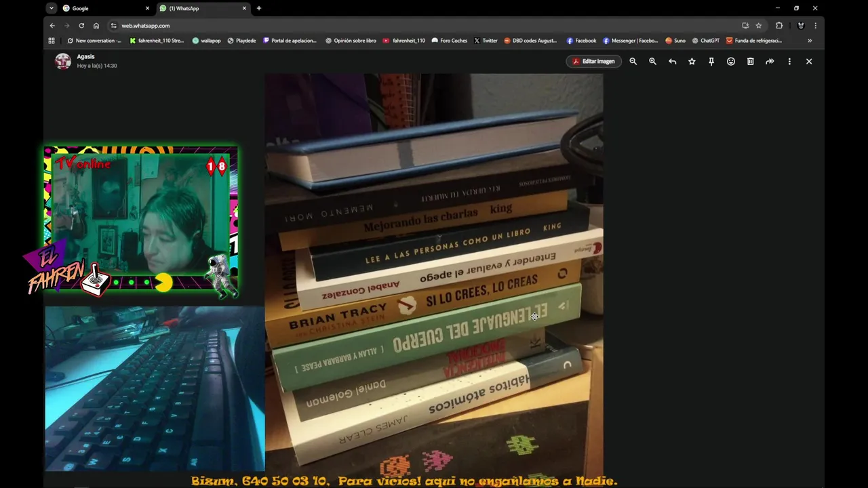This screenshot has width=868, height=488.
Task: Go forward in browser history
Action: (66, 26)
